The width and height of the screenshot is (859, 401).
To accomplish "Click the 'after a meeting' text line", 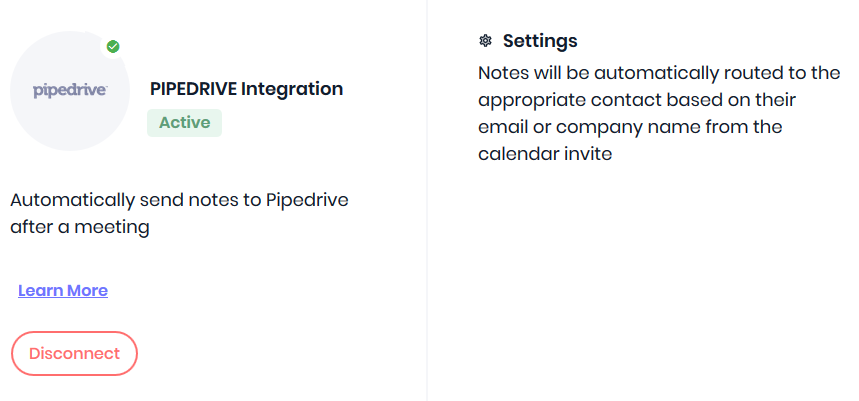I will [x=80, y=227].
